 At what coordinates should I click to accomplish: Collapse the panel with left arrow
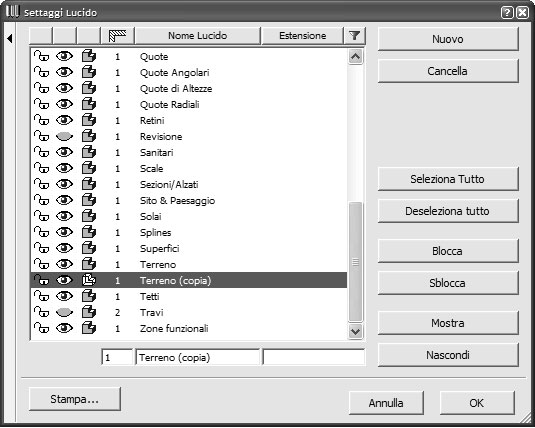(x=10, y=39)
